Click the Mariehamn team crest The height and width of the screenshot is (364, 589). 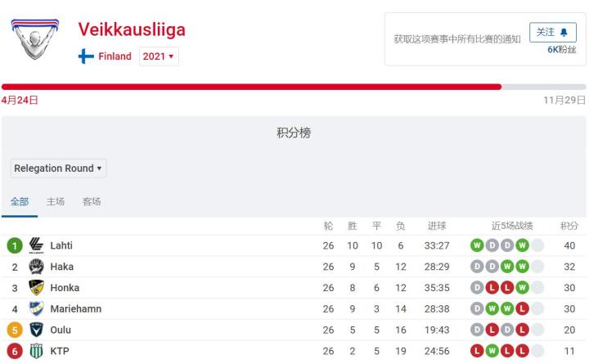[x=36, y=309]
